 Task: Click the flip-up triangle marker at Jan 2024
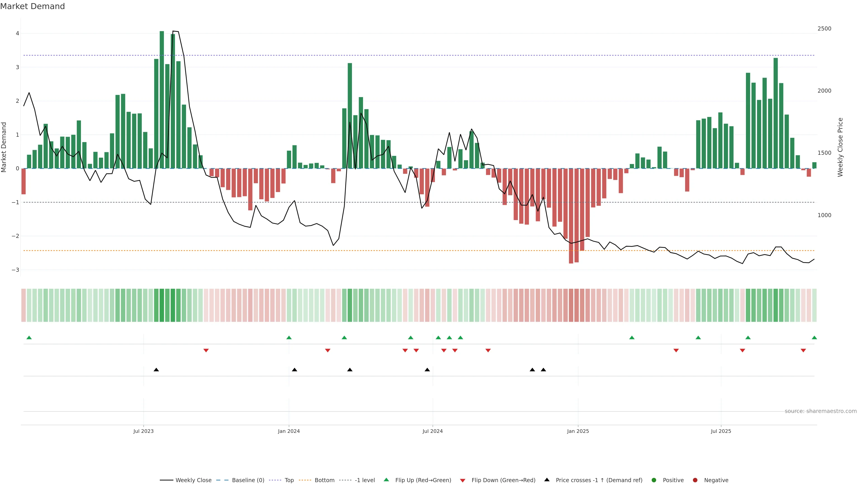click(x=289, y=338)
